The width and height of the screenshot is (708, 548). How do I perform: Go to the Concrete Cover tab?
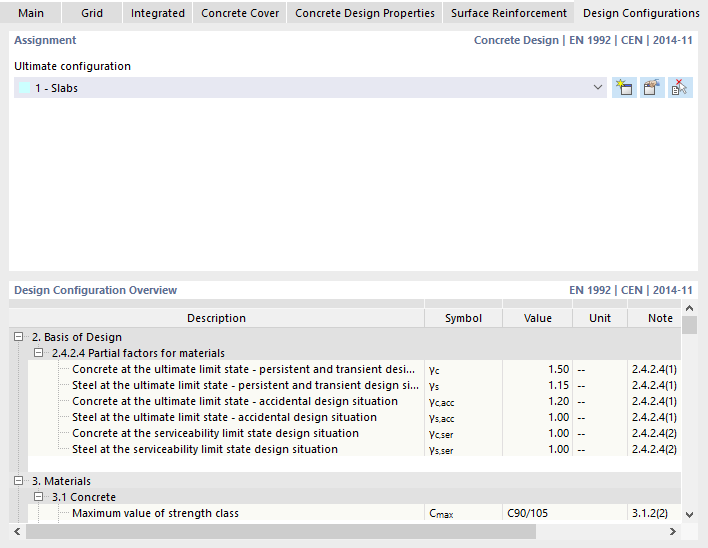point(240,13)
